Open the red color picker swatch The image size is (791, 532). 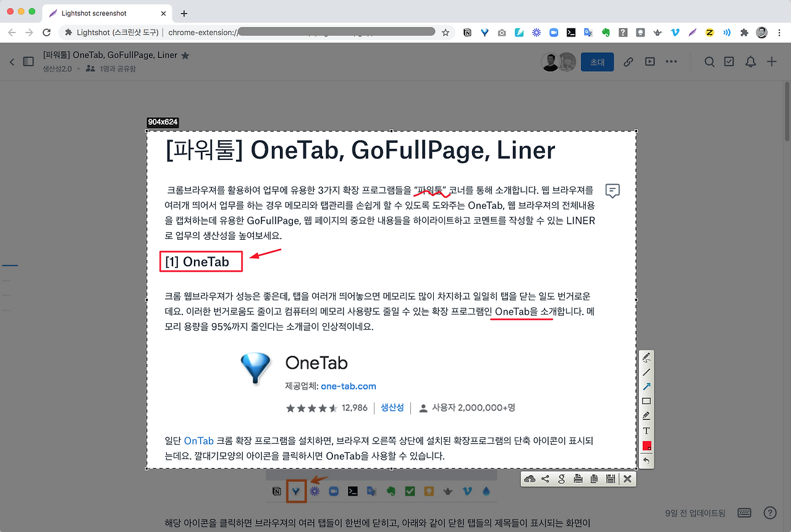pyautogui.click(x=646, y=445)
